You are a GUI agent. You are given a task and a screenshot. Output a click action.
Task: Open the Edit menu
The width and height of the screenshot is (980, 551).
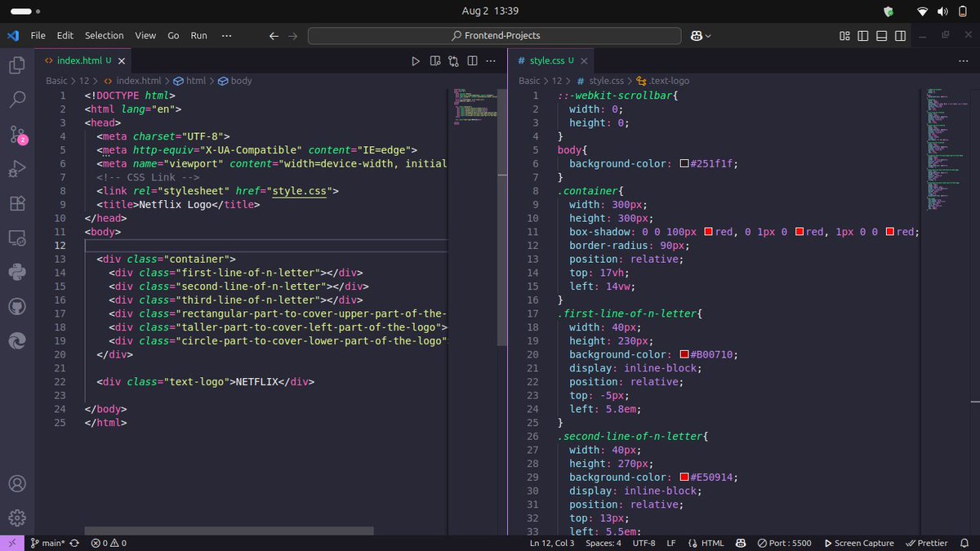(65, 36)
